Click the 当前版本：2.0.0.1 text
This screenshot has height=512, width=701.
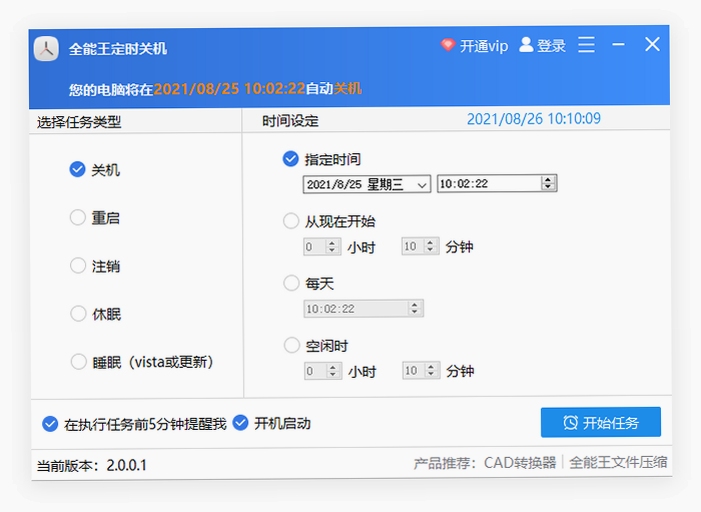(92, 465)
